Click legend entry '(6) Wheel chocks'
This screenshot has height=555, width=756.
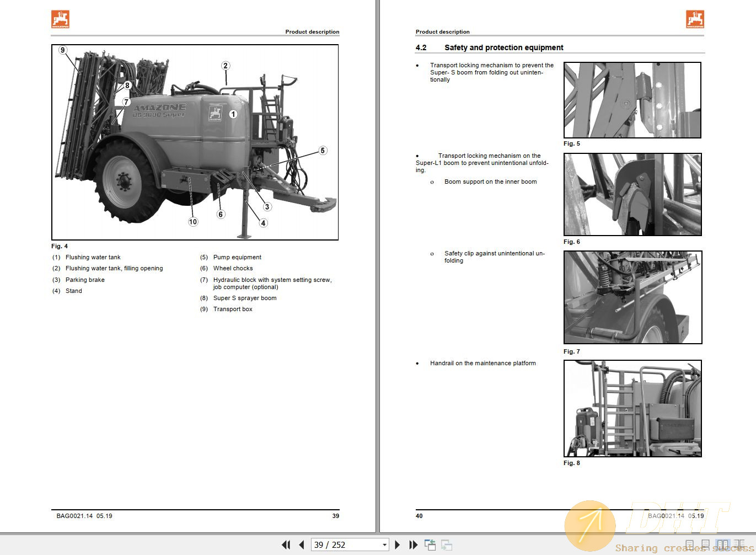[x=226, y=268]
